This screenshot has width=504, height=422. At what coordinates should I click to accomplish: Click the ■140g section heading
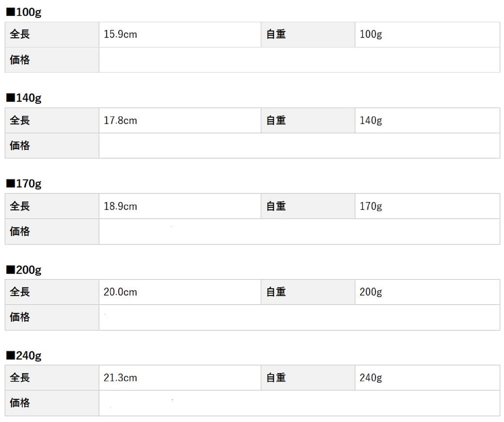tap(24, 98)
